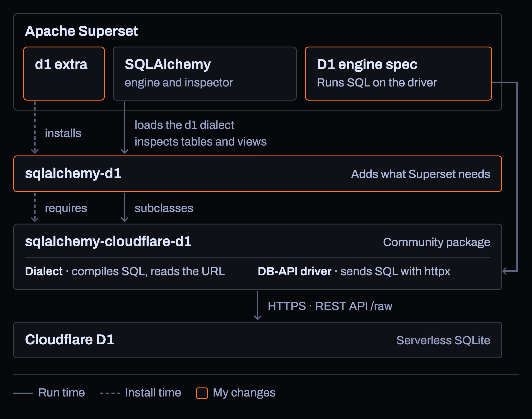Select 'sqlalchemy-cloudflare-d1' package name

108,241
